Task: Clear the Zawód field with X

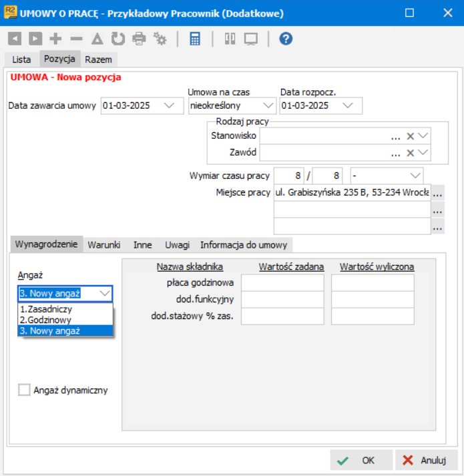Action: [x=410, y=153]
